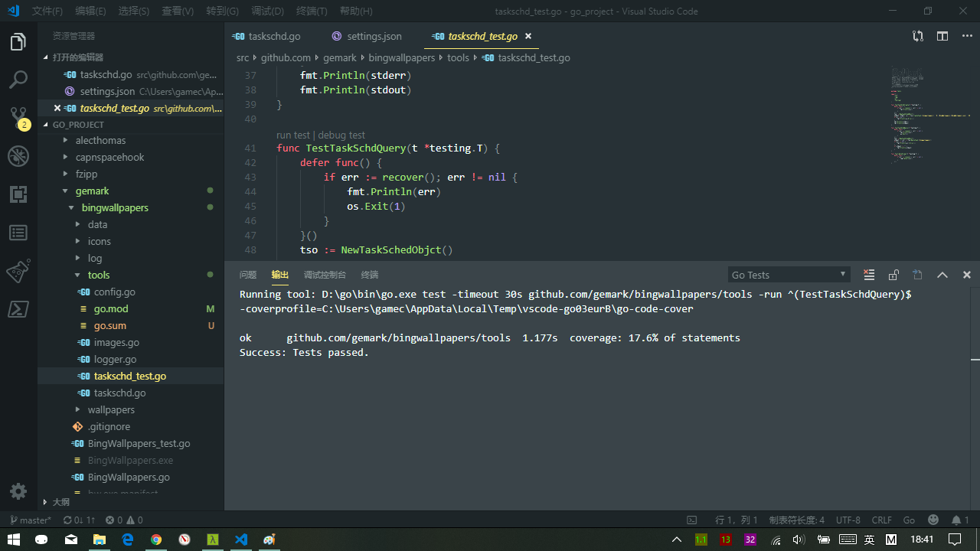Open taskschd.go in the file tree
The height and width of the screenshot is (551, 980).
click(x=119, y=393)
